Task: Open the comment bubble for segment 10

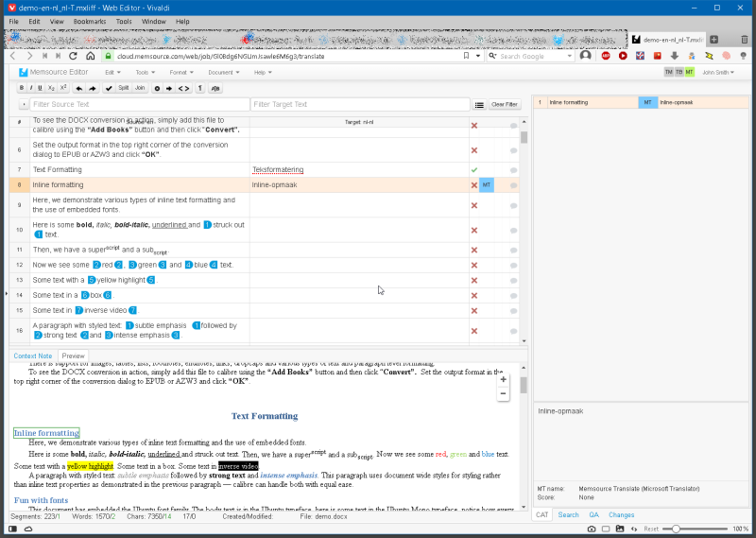Action: (513, 230)
